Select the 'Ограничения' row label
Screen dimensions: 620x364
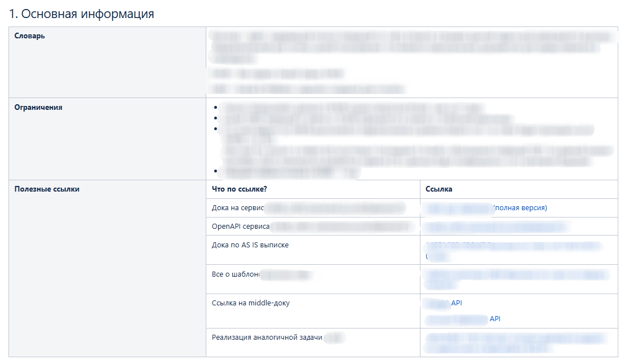(38, 108)
